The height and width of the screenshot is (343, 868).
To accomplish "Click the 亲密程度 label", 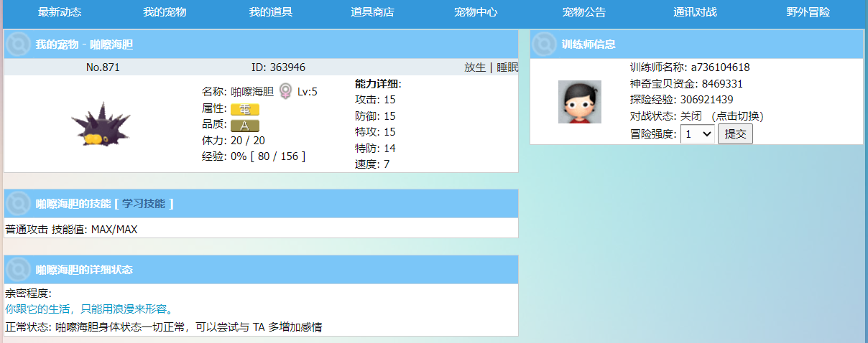I will click(28, 293).
